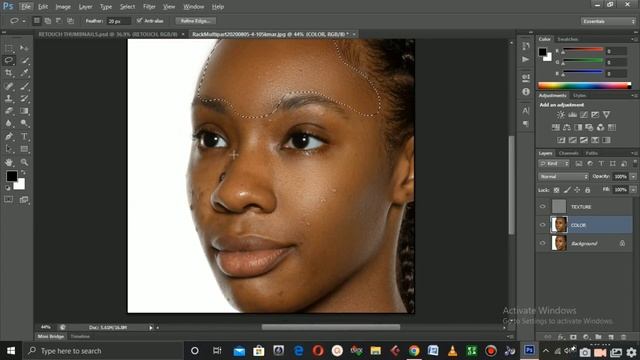Open the Fill slider dropdown arrow

[633, 190]
